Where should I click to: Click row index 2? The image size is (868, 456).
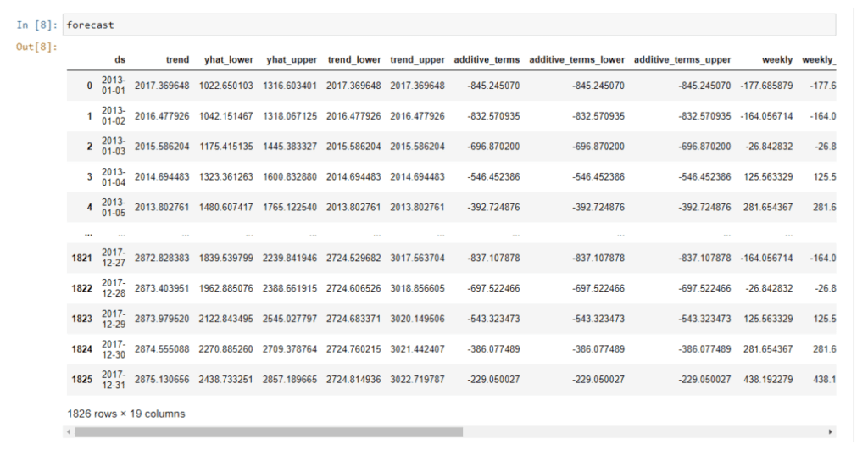click(90, 147)
